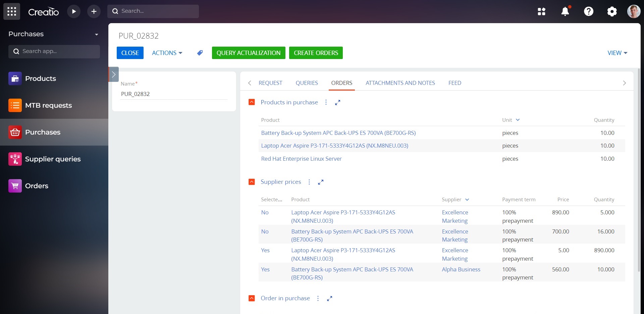
Task: Click the CREATE ORDERS button
Action: (316, 53)
